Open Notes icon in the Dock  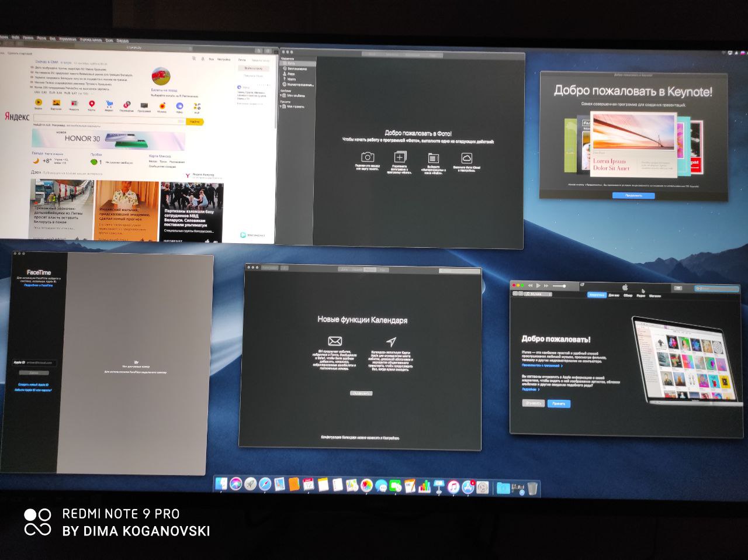[x=323, y=485]
